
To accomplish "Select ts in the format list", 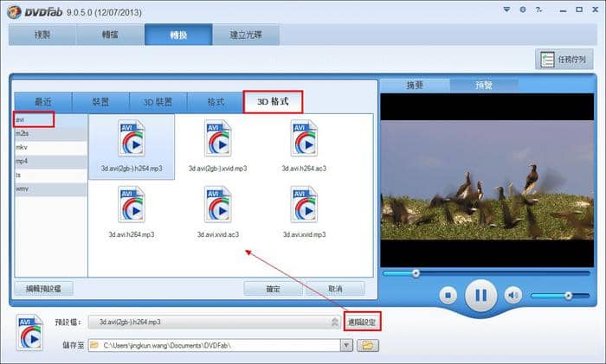I will click(x=51, y=175).
